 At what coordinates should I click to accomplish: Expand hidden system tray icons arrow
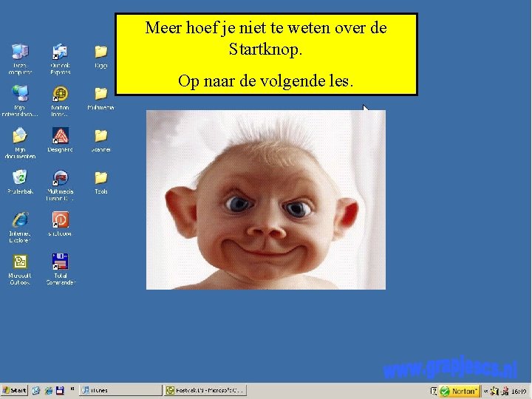pyautogui.click(x=485, y=391)
